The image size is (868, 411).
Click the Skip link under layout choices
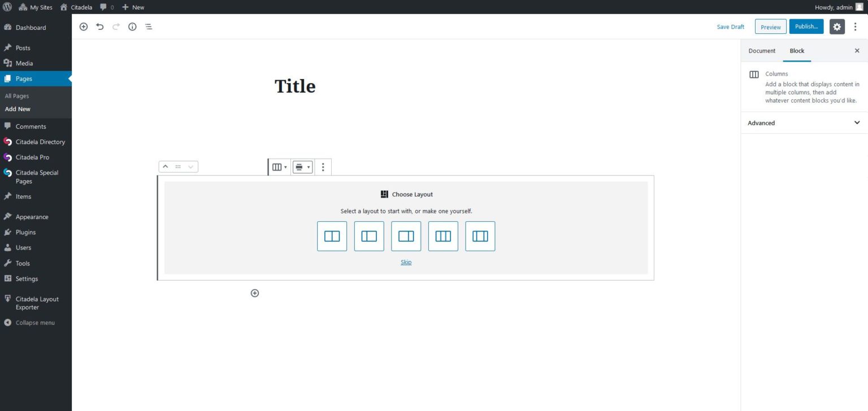pyautogui.click(x=406, y=262)
